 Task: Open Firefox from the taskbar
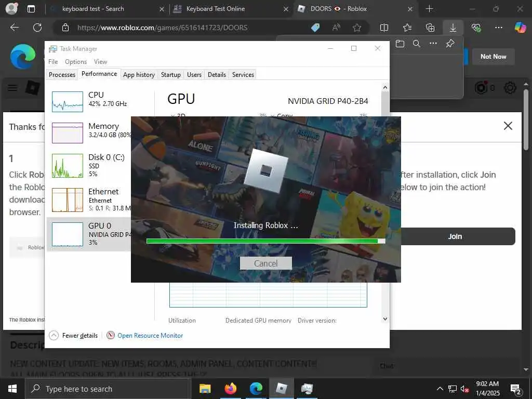[231, 389]
